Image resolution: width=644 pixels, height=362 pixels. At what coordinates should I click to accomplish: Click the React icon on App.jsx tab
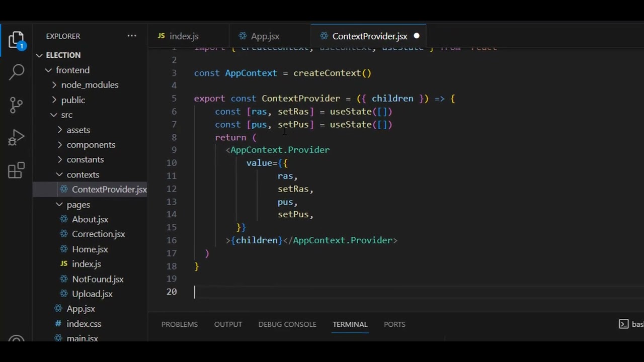[243, 36]
